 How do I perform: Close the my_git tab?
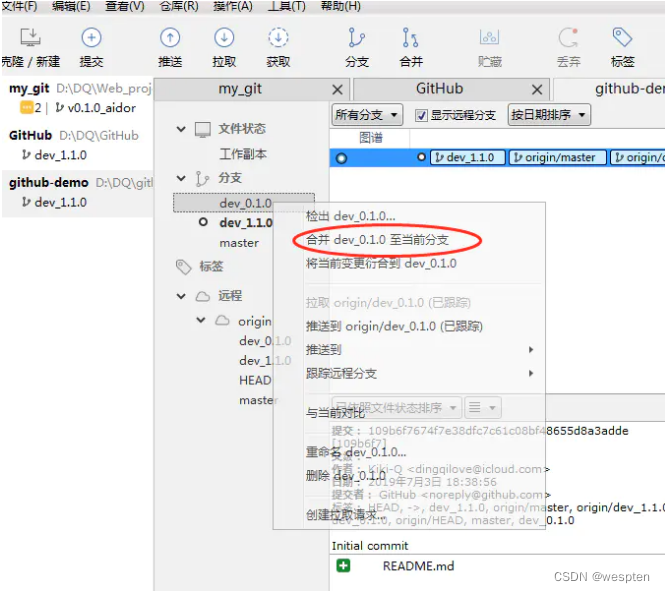click(x=337, y=90)
